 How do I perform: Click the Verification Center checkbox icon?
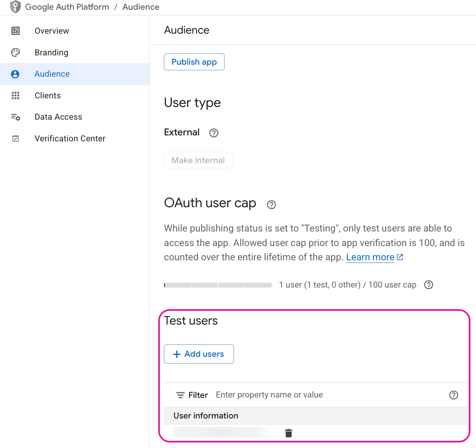(15, 139)
